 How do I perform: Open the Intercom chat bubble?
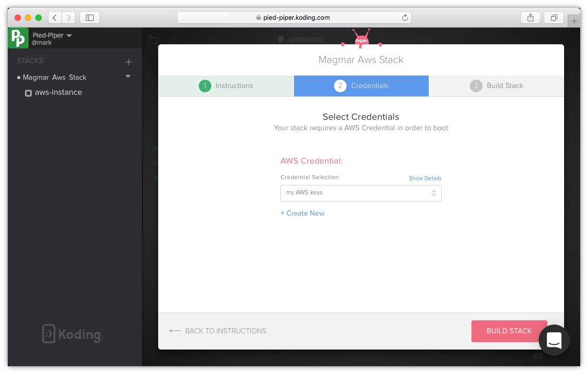point(554,340)
